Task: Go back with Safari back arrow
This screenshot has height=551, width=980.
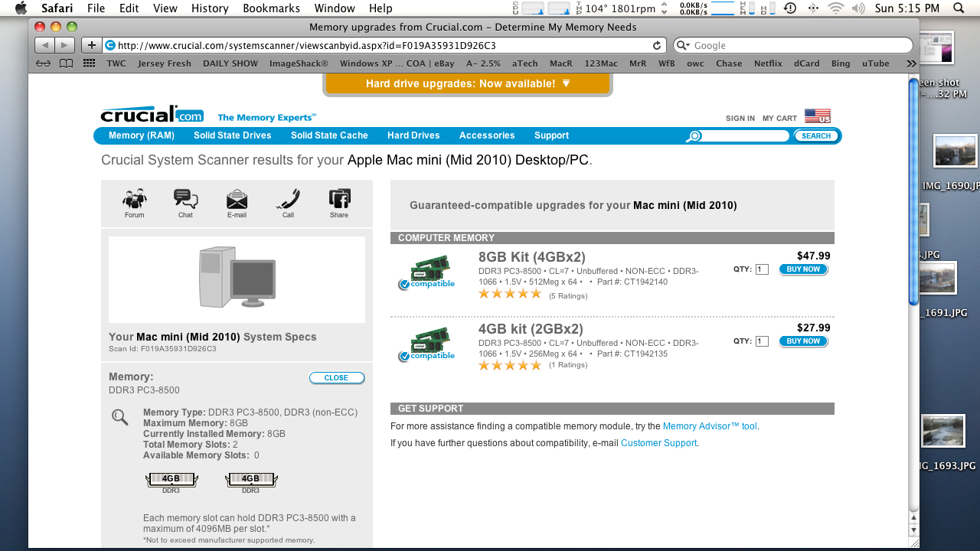Action: [x=44, y=45]
